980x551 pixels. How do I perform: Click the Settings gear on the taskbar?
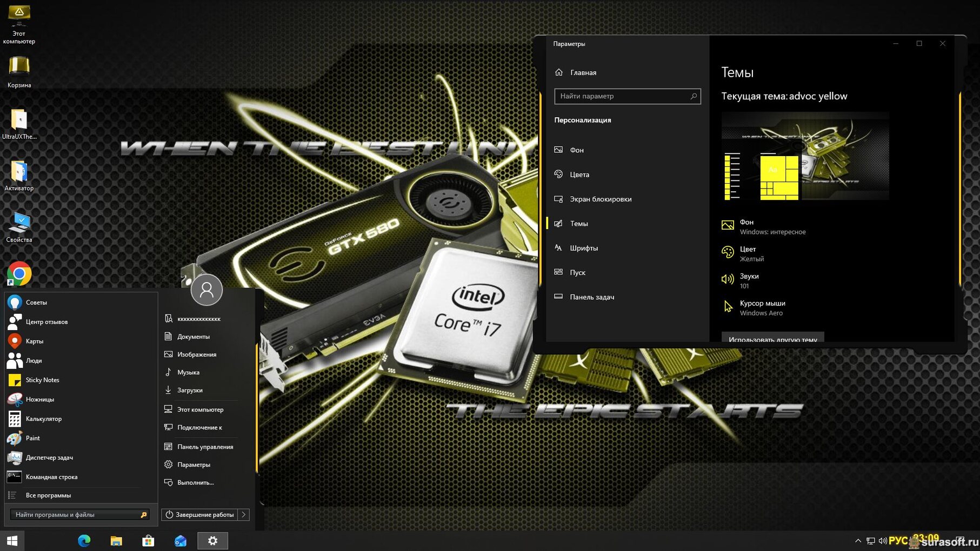click(x=212, y=541)
